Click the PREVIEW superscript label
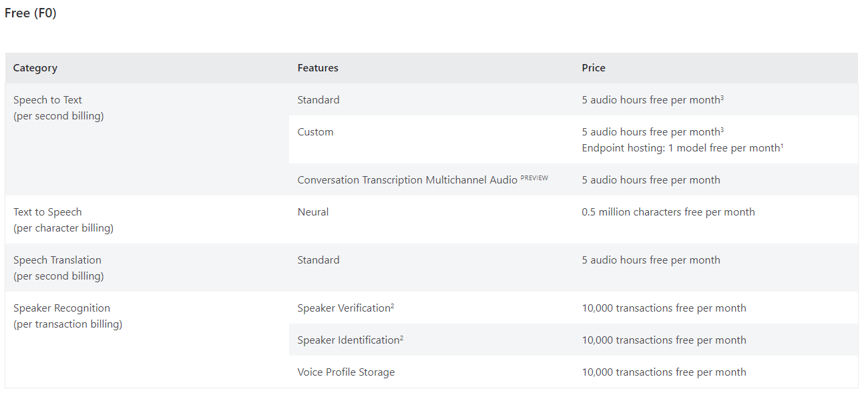 tap(534, 178)
